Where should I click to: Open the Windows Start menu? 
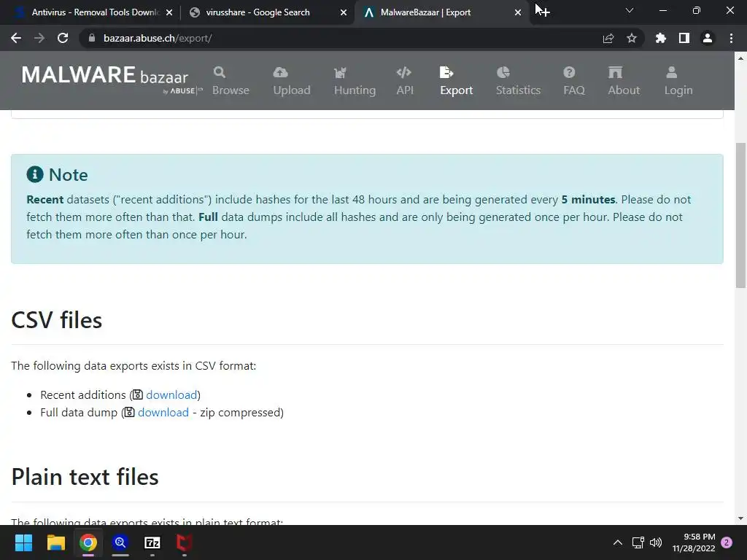click(x=23, y=542)
